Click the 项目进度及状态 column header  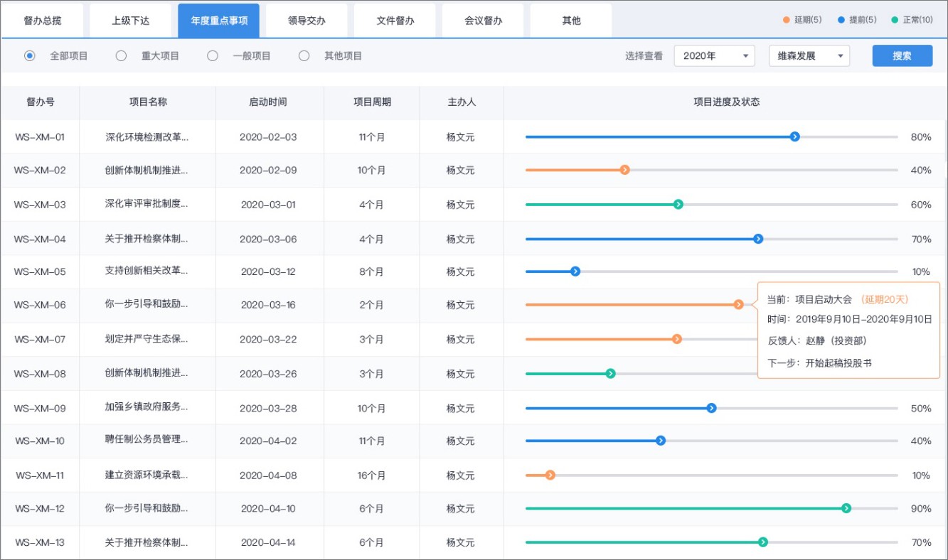tap(726, 102)
